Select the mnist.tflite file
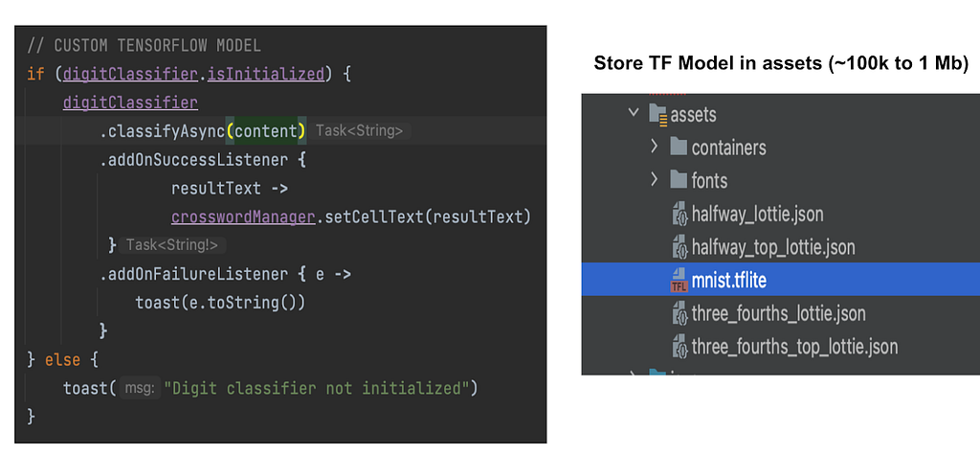The height and width of the screenshot is (456, 980). [x=781, y=280]
